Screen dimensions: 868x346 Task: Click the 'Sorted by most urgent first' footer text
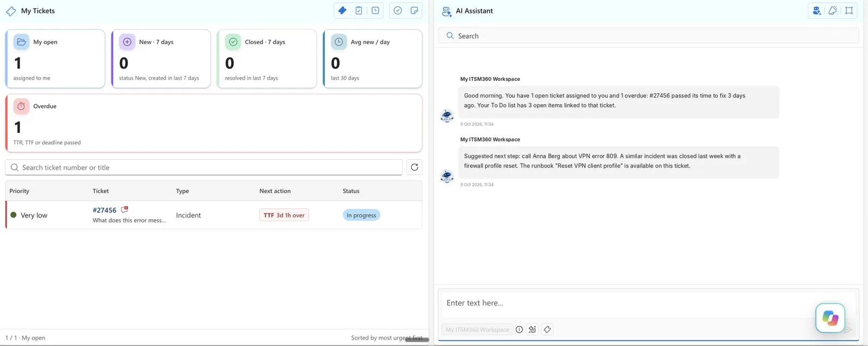(x=386, y=337)
